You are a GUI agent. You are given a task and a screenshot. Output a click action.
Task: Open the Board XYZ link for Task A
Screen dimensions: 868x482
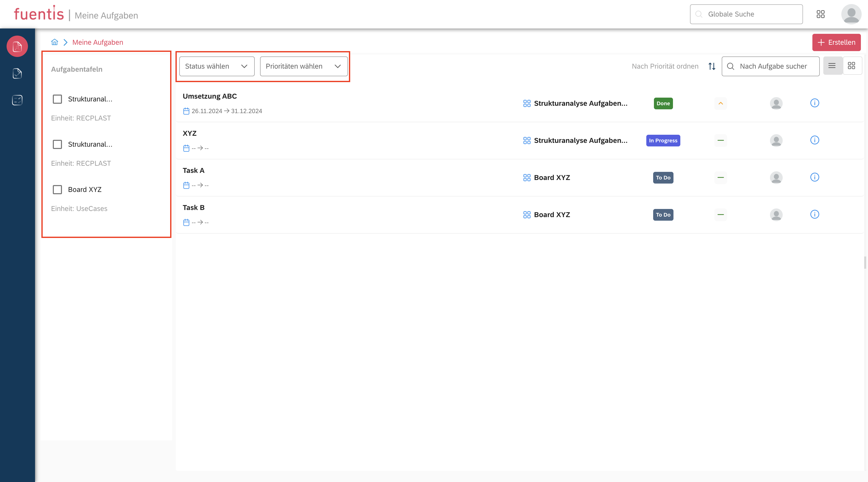(x=552, y=177)
